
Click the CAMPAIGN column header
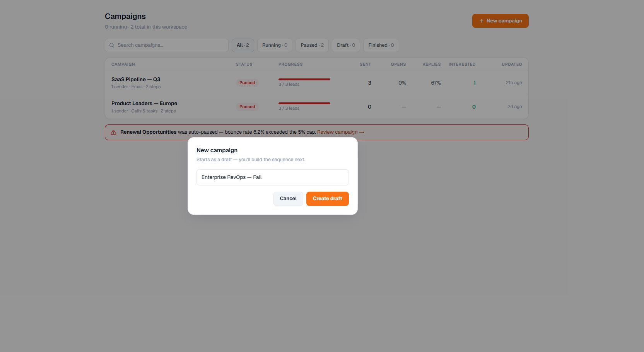click(123, 65)
